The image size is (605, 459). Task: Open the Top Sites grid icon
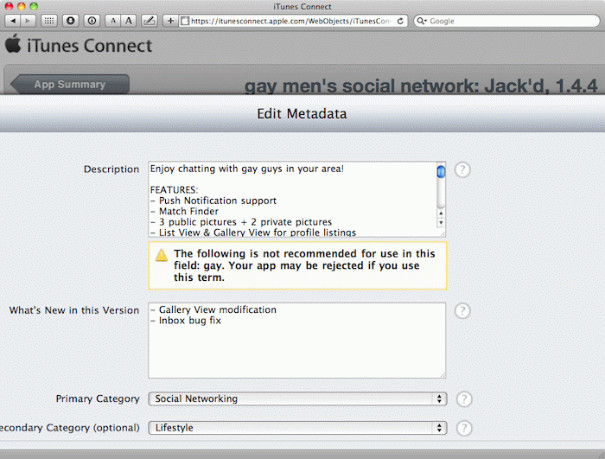point(49,21)
